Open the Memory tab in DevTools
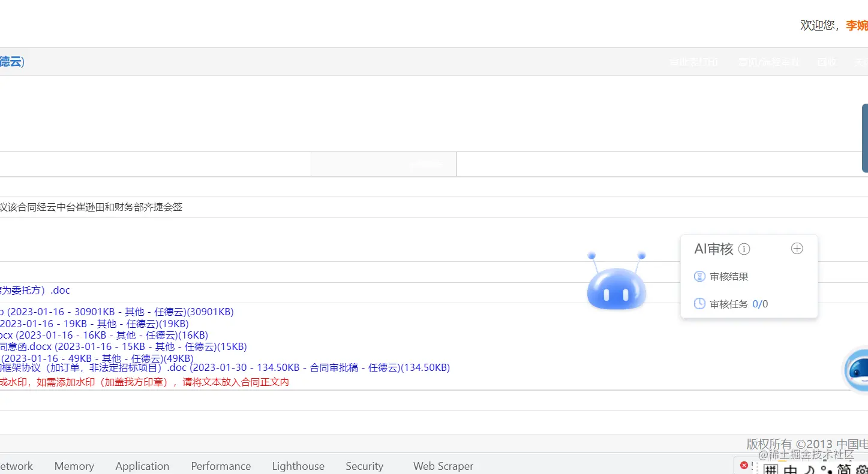868x474 pixels. [x=74, y=466]
